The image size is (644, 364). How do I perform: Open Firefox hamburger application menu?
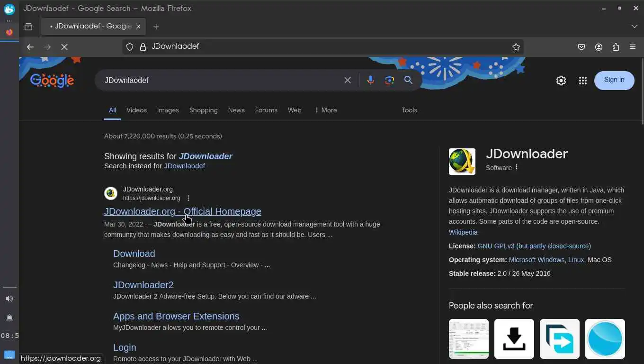click(633, 47)
